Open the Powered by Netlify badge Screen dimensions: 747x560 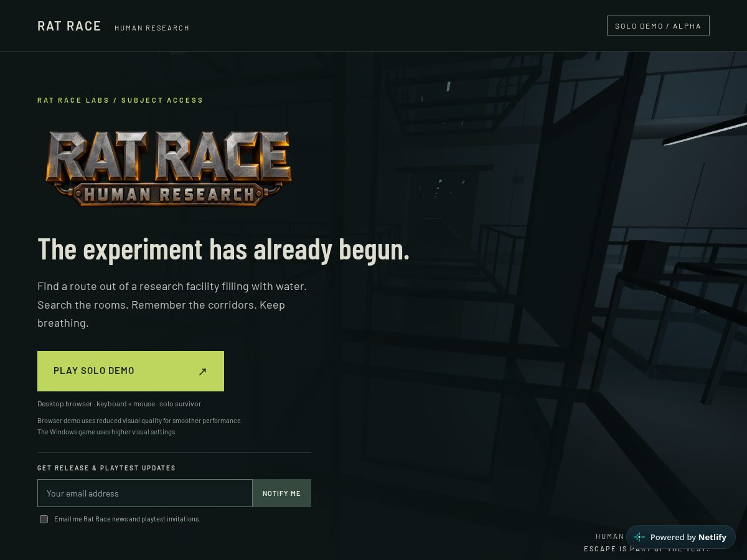tap(681, 537)
